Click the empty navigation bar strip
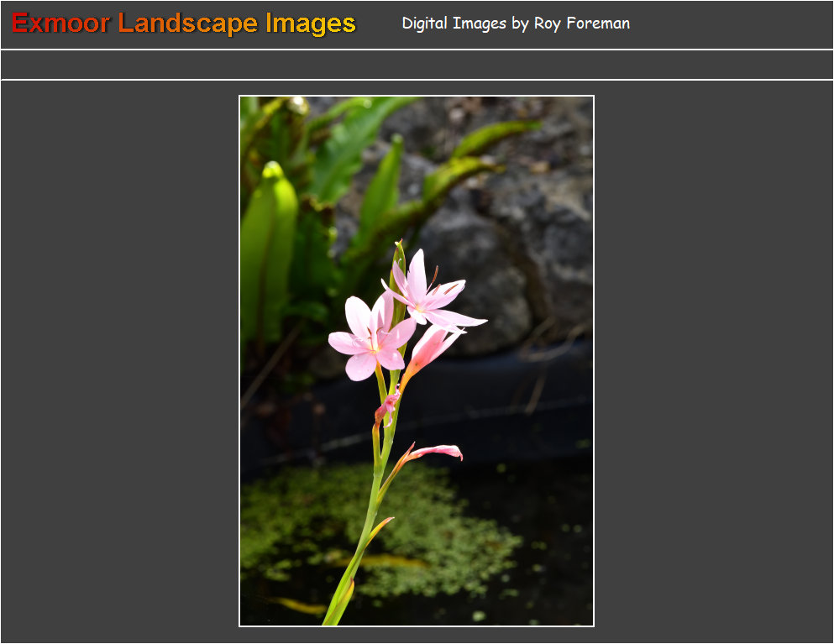Viewport: 834px width, 644px height. click(417, 65)
